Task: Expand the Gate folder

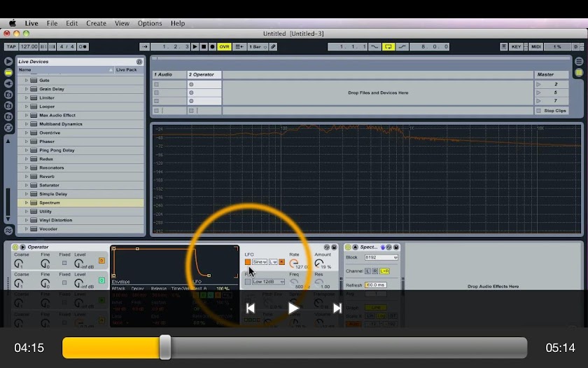Action: (27, 81)
